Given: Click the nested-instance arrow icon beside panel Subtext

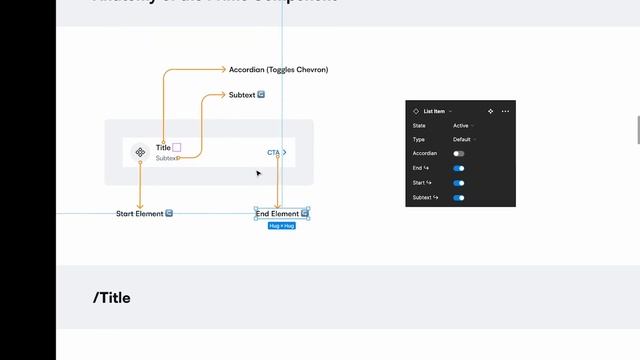Looking at the screenshot, I should pyautogui.click(x=436, y=197).
